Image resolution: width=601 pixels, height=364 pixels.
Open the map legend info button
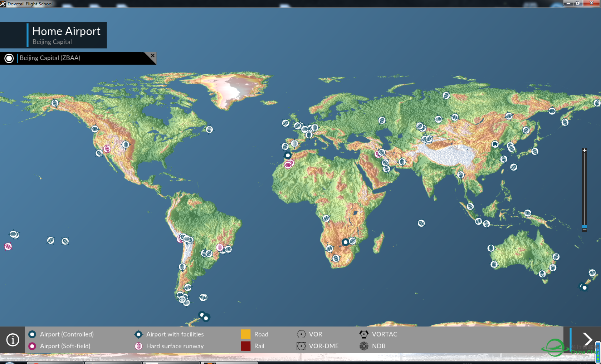coord(13,340)
